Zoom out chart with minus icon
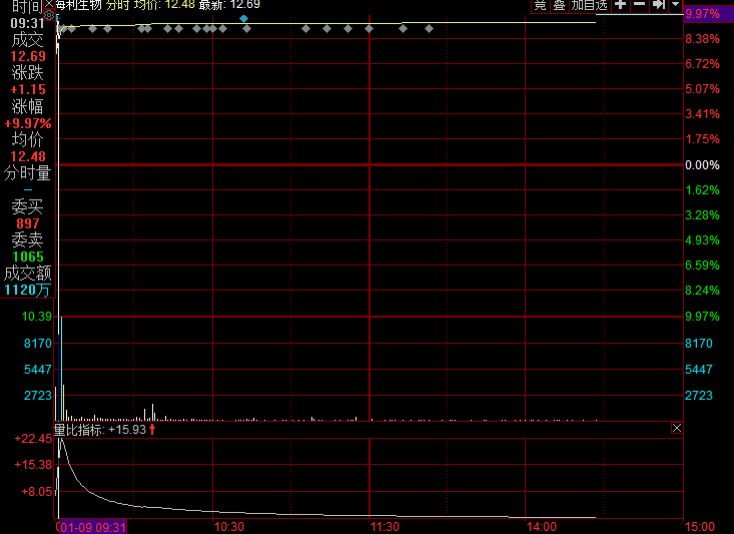 (x=639, y=5)
